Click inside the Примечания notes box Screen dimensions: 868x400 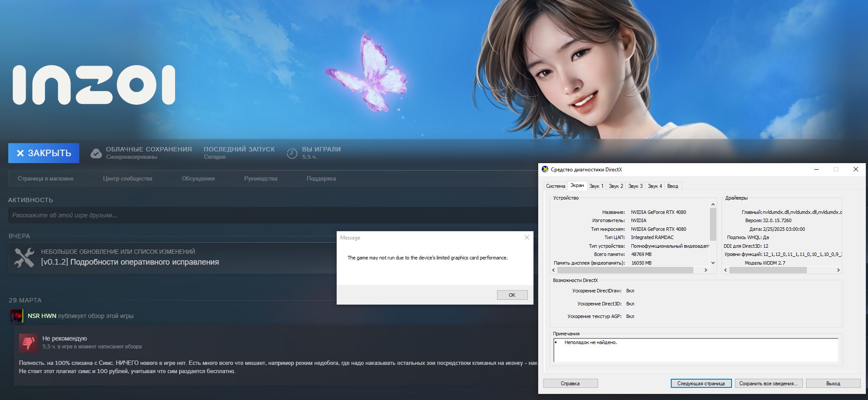click(696, 351)
